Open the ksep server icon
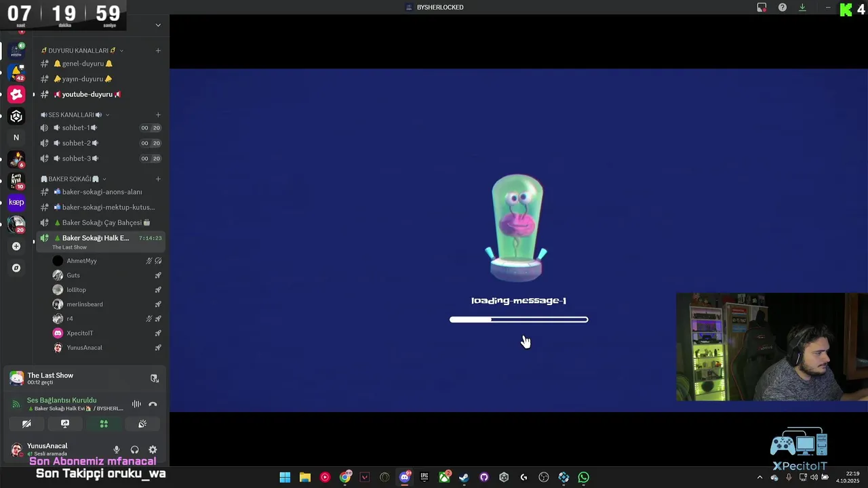Screen dimensions: 868x488 [x=16, y=202]
